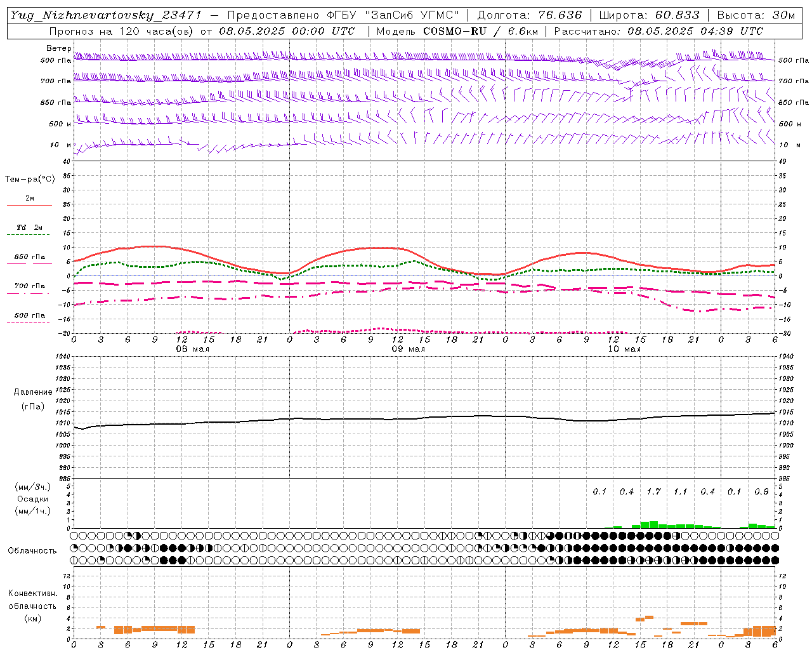Viewport: 812px width, 650px height.
Task: Click the Осадки precipitation label
Action: [x=32, y=499]
